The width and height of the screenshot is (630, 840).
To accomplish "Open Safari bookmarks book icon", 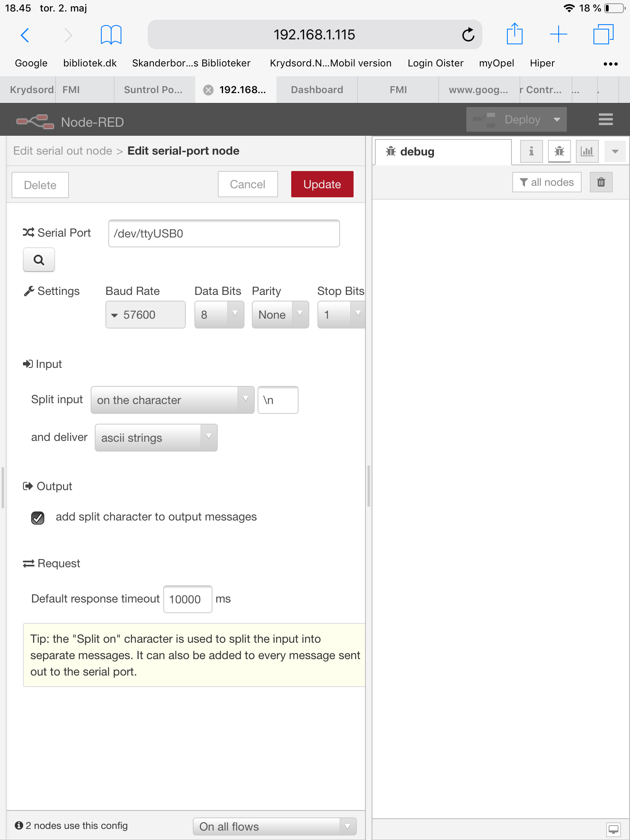I will click(x=111, y=35).
